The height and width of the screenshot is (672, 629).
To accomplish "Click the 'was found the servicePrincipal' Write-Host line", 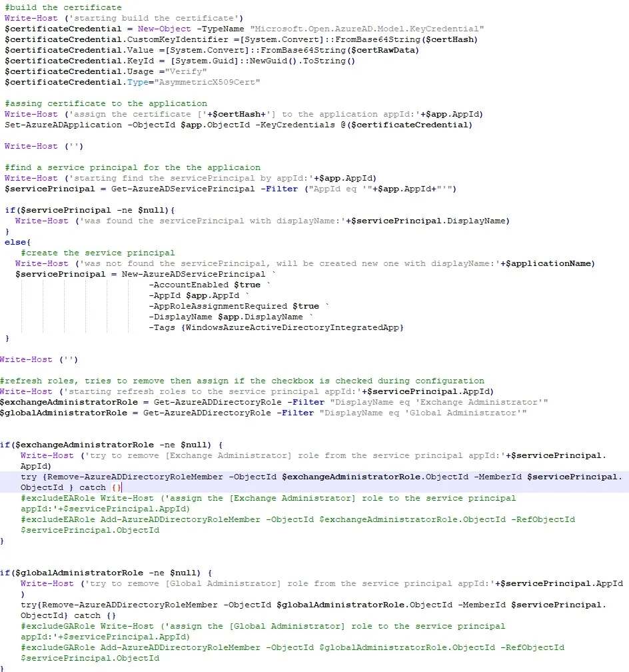I will pos(263,221).
